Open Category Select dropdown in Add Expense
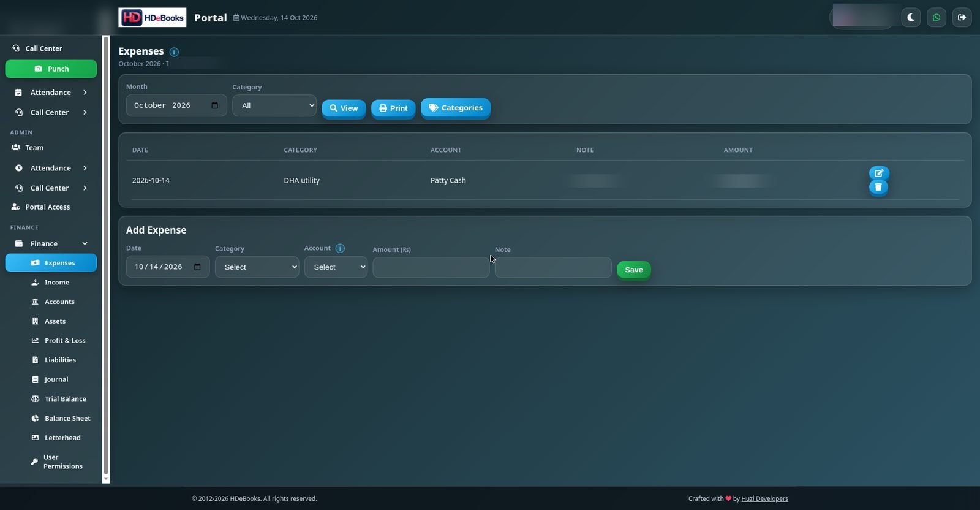This screenshot has height=510, width=980. pyautogui.click(x=257, y=267)
